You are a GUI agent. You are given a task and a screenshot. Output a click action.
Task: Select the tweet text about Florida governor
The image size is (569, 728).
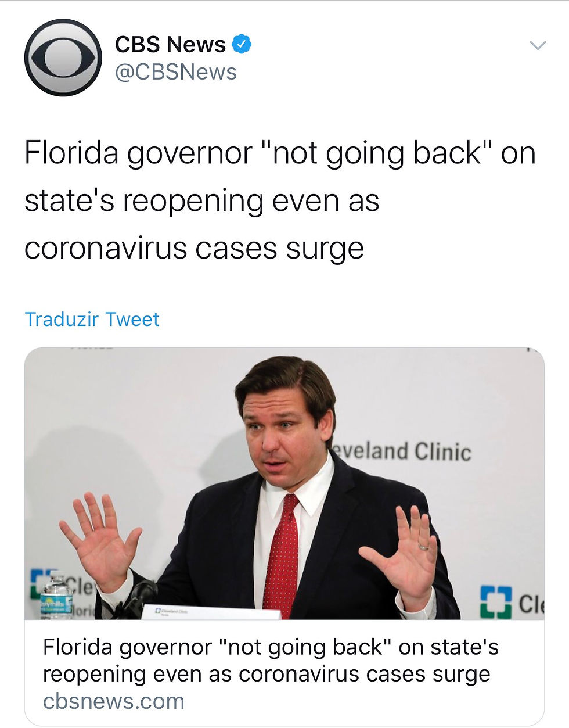pyautogui.click(x=280, y=200)
